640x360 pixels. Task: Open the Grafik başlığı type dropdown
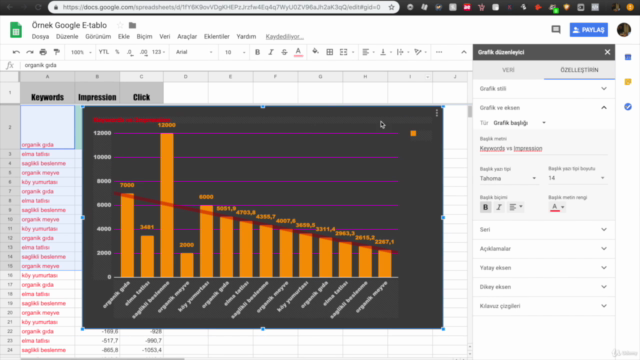[x=519, y=123]
